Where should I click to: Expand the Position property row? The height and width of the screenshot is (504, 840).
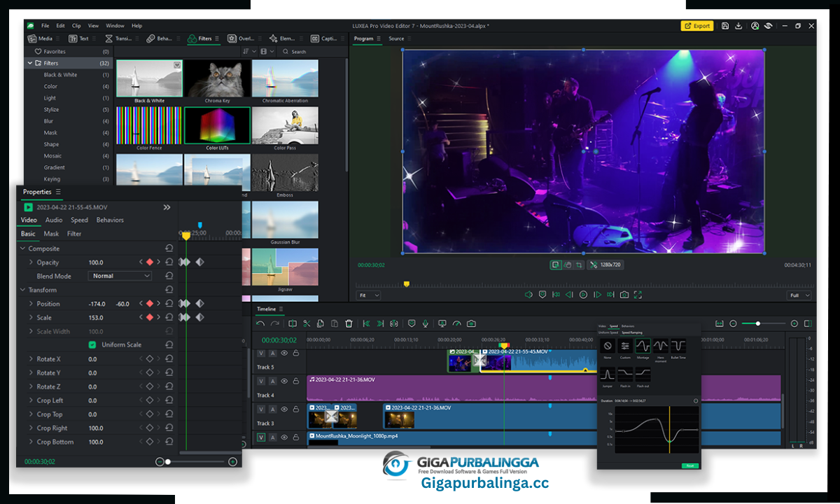(x=31, y=304)
